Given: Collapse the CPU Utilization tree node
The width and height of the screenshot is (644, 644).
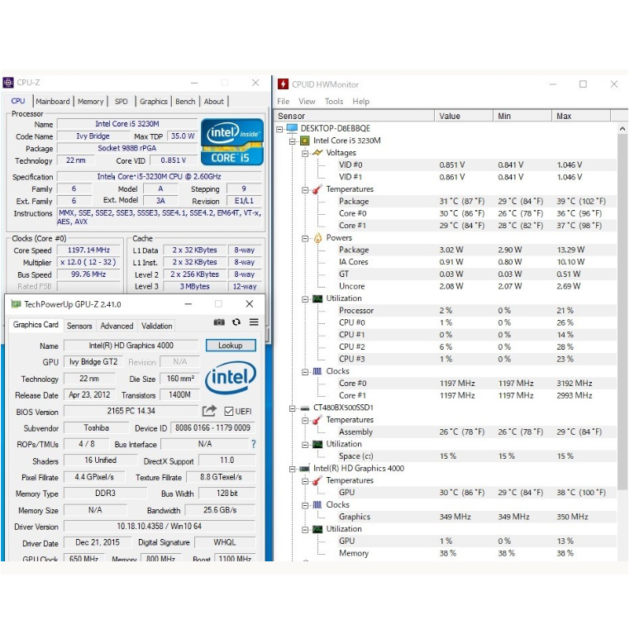Looking at the screenshot, I should click(x=305, y=298).
